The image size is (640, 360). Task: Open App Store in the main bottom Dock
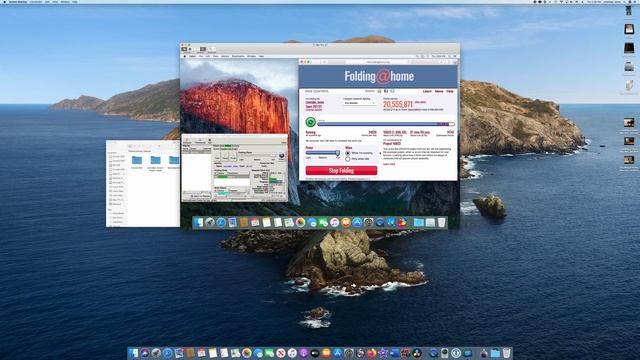coord(337,353)
